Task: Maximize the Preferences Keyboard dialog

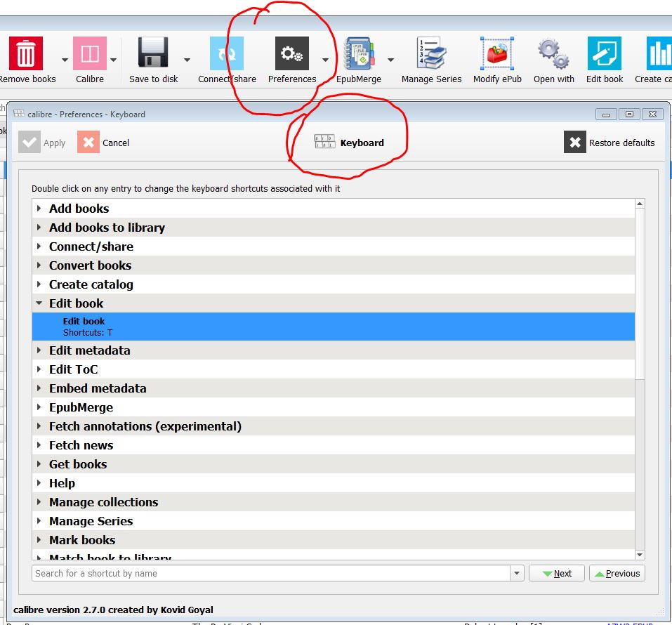Action: 629,114
